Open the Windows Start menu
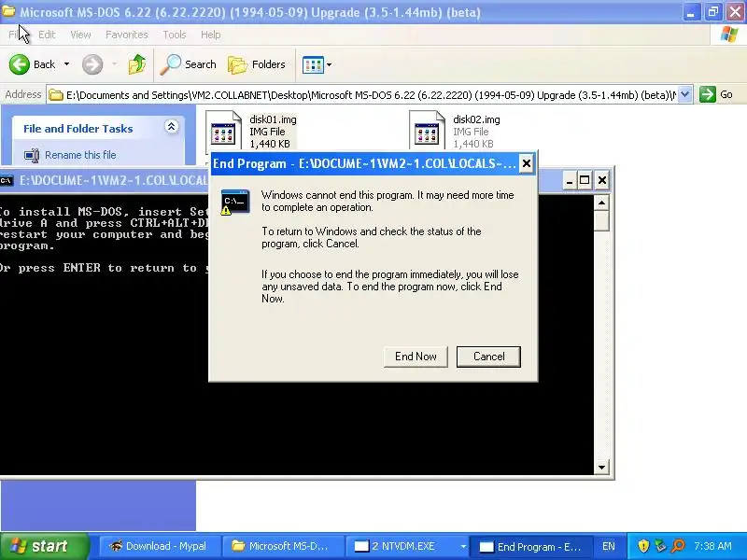The height and width of the screenshot is (560, 747). coord(44,546)
